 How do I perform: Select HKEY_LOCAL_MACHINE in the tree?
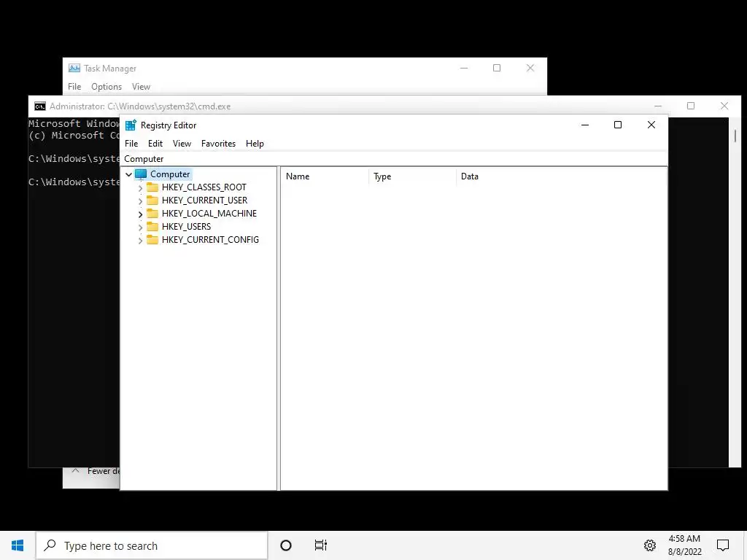(x=209, y=214)
